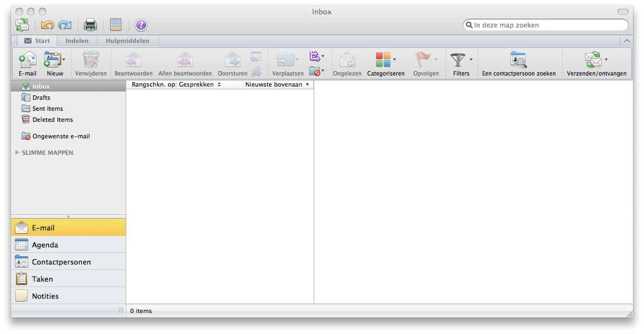Screen dimensions: 644x334
Task: Open the Nieuw dropdown arrow
Action: [63, 60]
